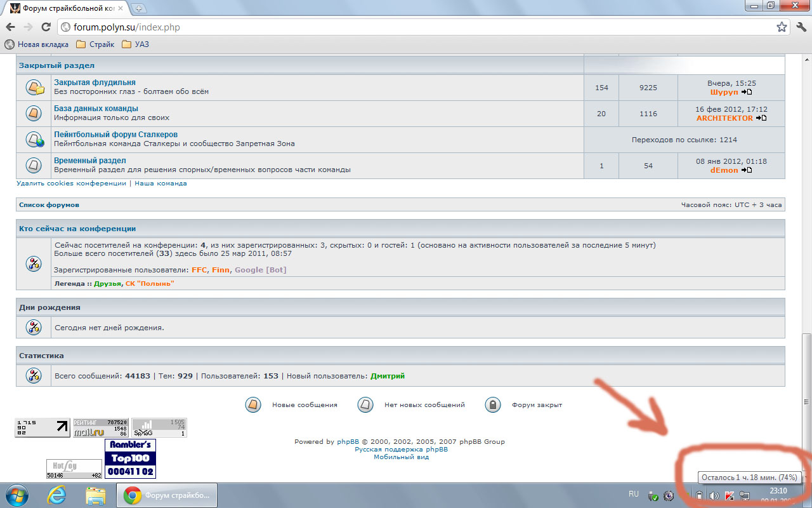
Task: Click the Chrome reload page button
Action: 46,27
